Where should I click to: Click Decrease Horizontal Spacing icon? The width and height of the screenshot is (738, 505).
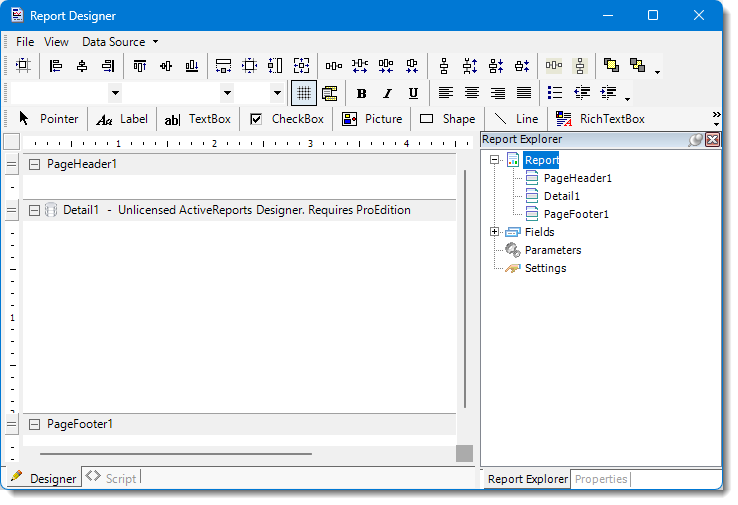coord(386,66)
